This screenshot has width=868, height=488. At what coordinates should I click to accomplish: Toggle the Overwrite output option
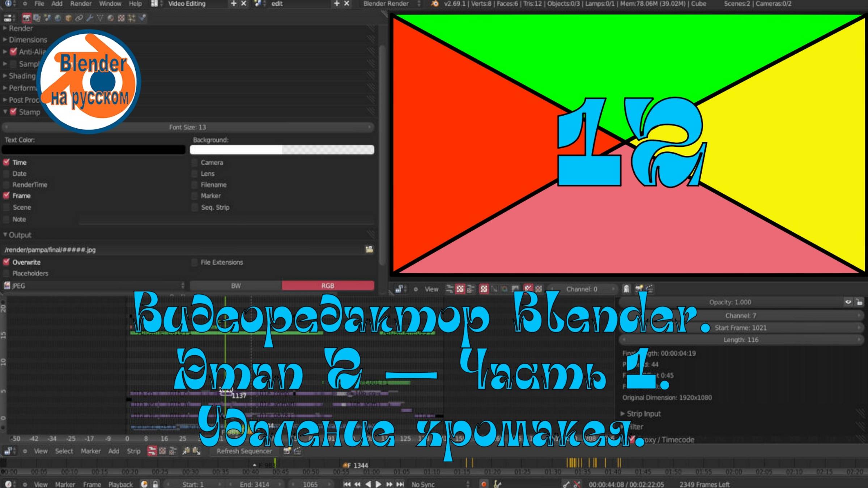coord(7,262)
